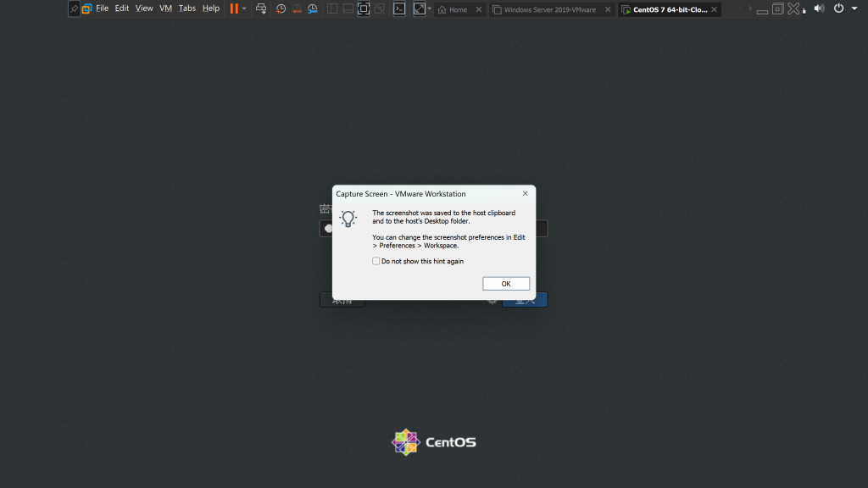
Task: Expand the stretch guest dropdown arrow
Action: 430,8
